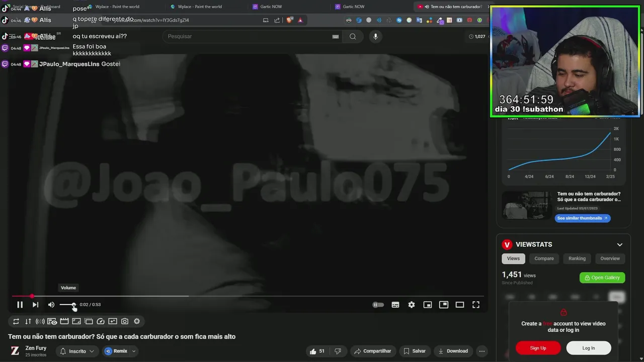Select the 'Tem ou não tem carburador' tab
Image resolution: width=644 pixels, height=362 pixels.
[452, 7]
